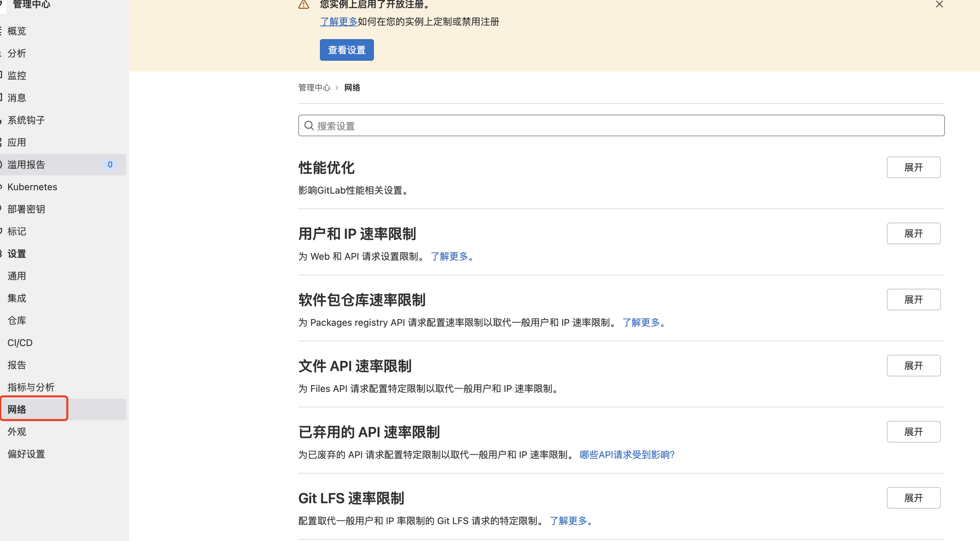Focus the 搜索设置 search field

(x=621, y=126)
